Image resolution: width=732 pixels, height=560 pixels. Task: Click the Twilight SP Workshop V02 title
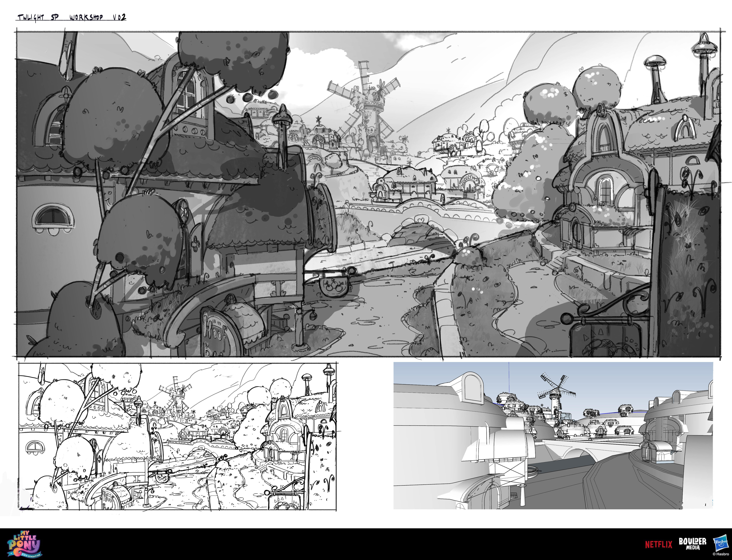[x=72, y=17]
